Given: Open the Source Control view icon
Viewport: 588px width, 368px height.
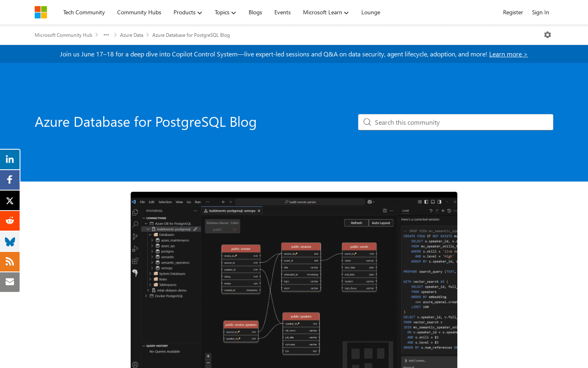Looking at the screenshot, I should point(135,237).
